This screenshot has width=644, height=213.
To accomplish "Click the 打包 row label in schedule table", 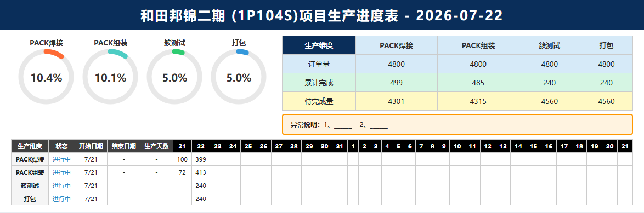I will 30,199.
